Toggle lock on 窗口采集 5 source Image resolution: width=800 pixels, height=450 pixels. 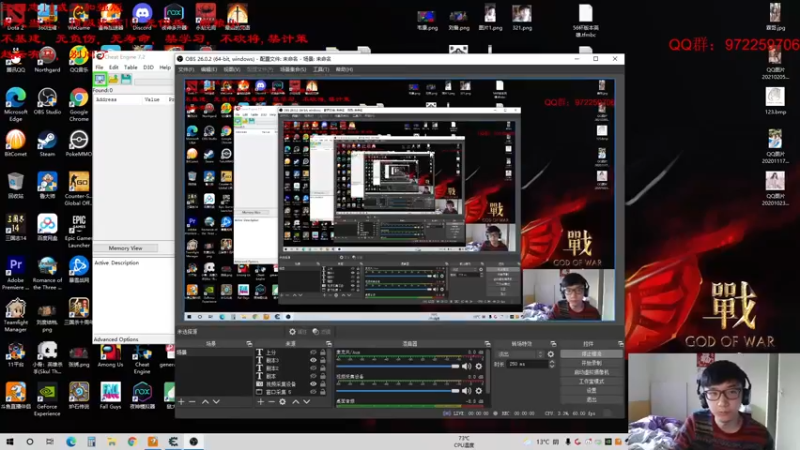point(322,392)
